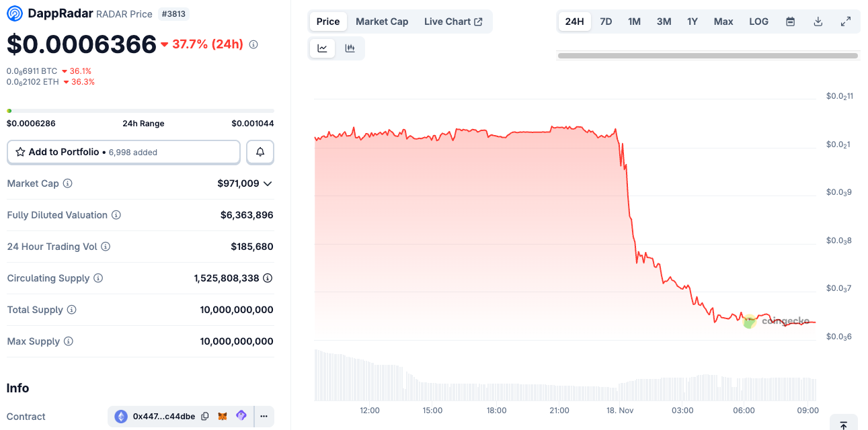Viewport: 868px width, 430px height.
Task: Add RADAR token to MetaMask
Action: [223, 416]
